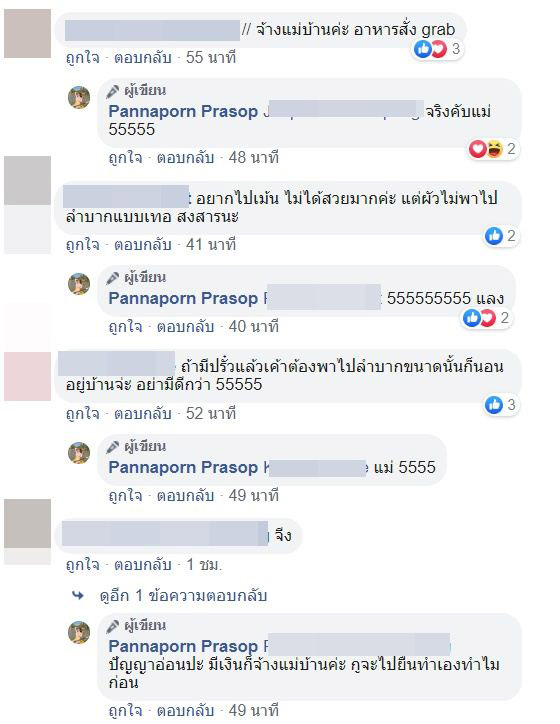Click pencil author badge on last reply
This screenshot has width=560, height=724.
tap(112, 626)
